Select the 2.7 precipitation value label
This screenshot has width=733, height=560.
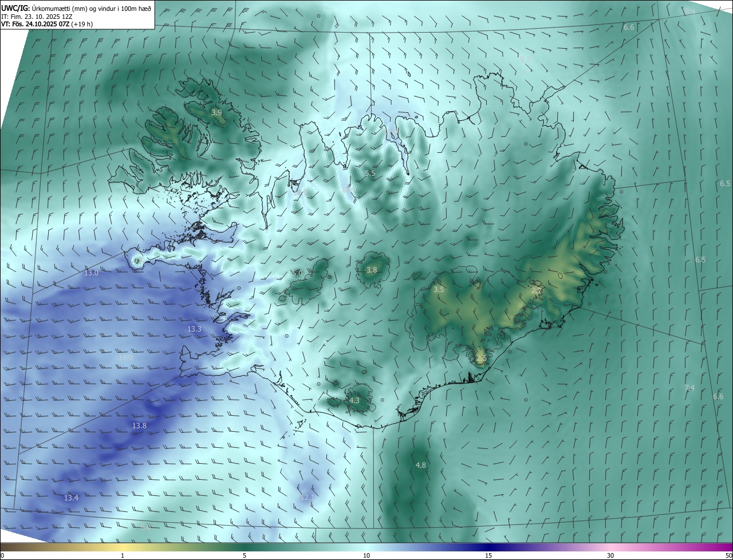pyautogui.click(x=536, y=291)
